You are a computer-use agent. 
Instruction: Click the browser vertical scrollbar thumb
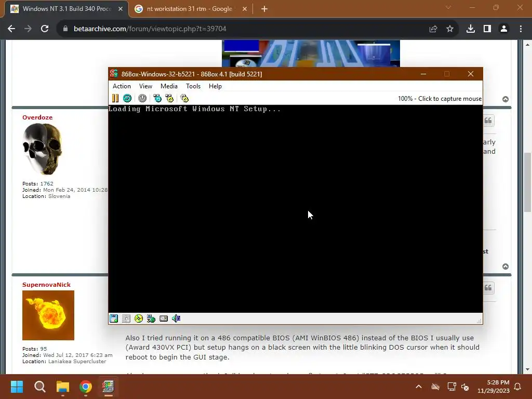pyautogui.click(x=528, y=182)
